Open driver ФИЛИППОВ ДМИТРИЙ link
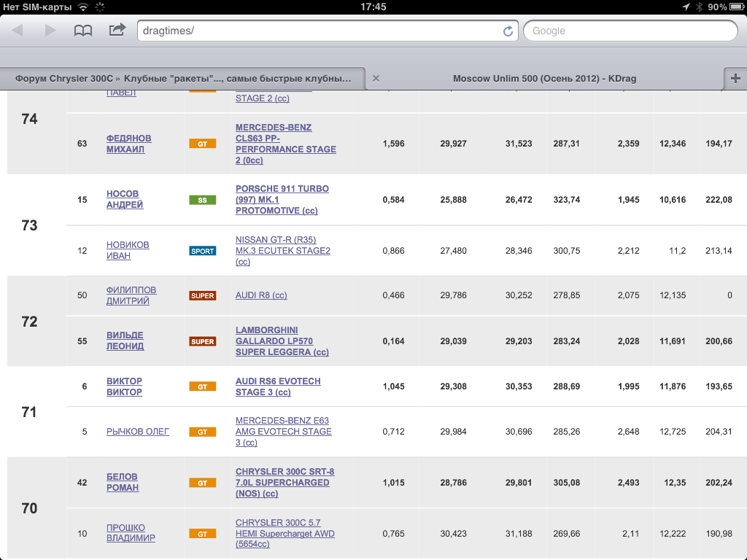This screenshot has height=560, width=747. (x=131, y=295)
